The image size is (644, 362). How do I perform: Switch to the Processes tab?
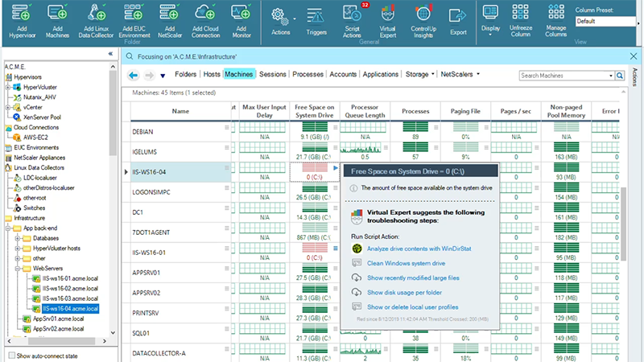(x=308, y=74)
